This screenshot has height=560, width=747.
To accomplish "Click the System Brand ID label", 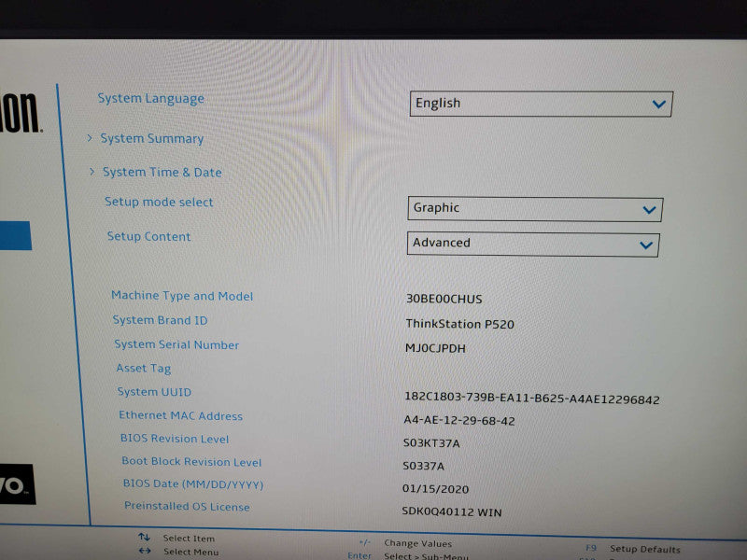I will [160, 320].
